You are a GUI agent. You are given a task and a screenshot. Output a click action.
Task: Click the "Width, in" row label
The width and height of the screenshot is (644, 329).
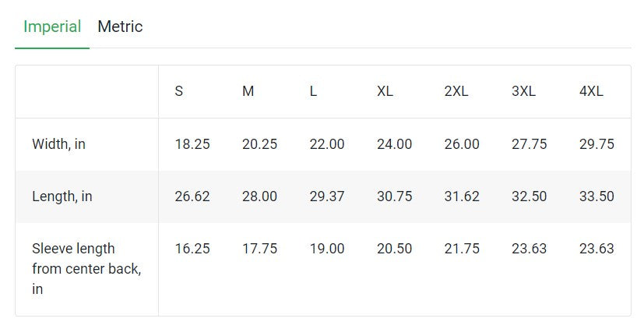58,144
